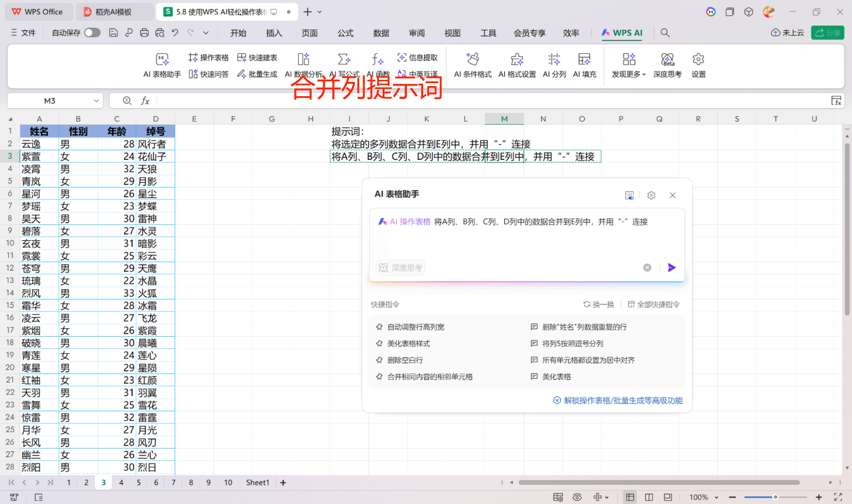Click the save icon in quick toolbar
Viewport: 852px width, 504px height.
point(113,33)
